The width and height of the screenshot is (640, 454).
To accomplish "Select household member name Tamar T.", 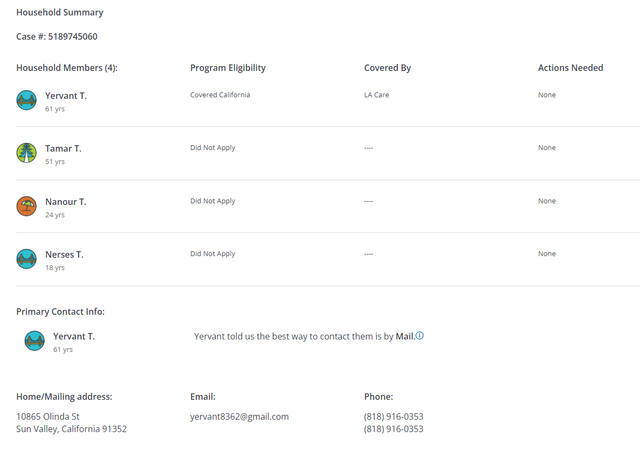I will coord(63,149).
